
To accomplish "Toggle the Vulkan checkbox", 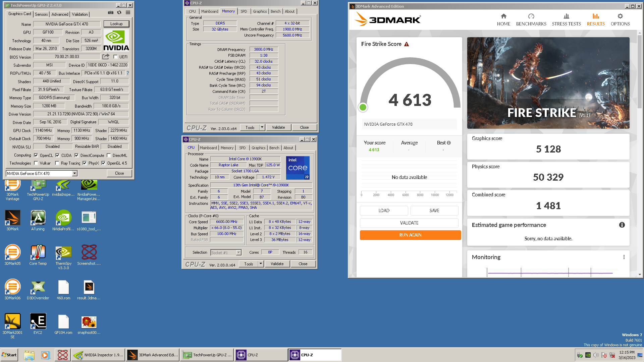I will (x=36, y=163).
